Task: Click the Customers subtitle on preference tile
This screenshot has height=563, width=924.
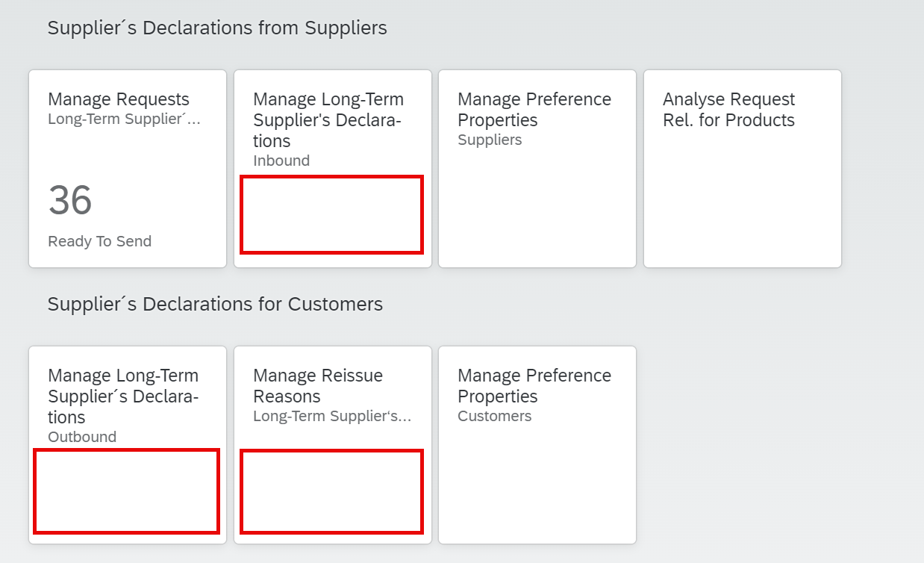Action: pyautogui.click(x=494, y=417)
